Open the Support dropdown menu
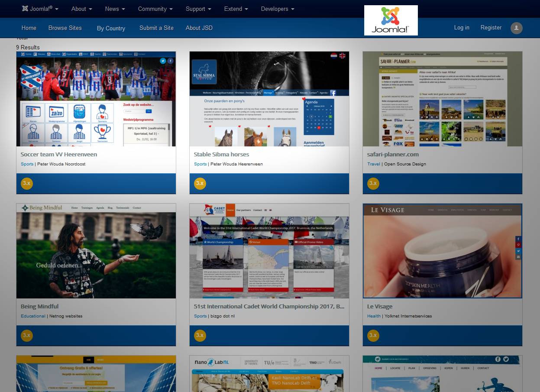 (x=198, y=9)
